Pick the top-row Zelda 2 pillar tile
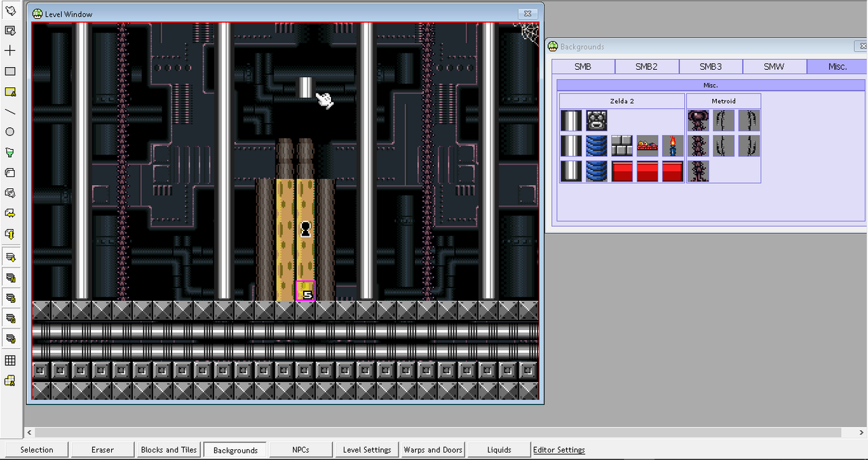868x460 pixels. tap(572, 121)
